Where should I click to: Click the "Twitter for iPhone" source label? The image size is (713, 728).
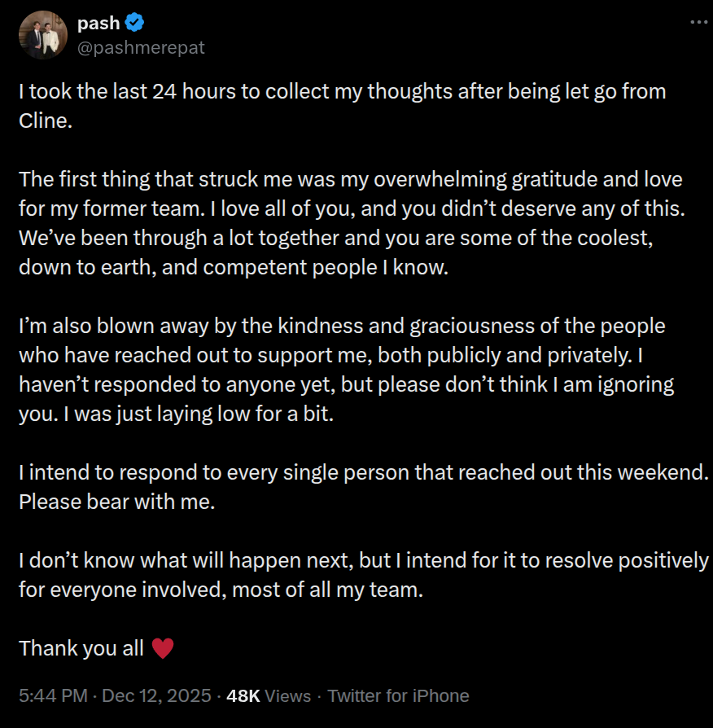pos(398,696)
